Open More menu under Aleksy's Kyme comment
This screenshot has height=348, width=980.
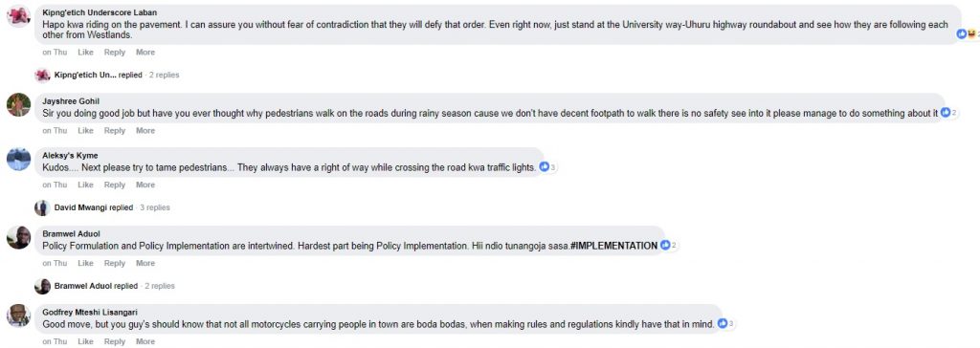[x=145, y=185]
